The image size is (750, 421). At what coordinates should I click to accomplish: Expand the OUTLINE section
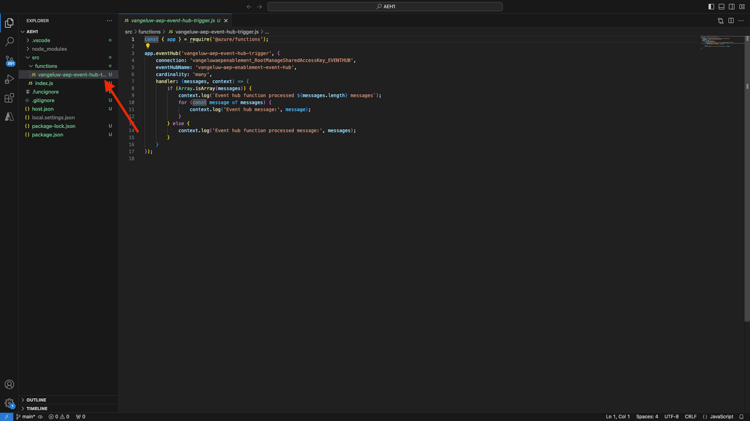pos(36,400)
